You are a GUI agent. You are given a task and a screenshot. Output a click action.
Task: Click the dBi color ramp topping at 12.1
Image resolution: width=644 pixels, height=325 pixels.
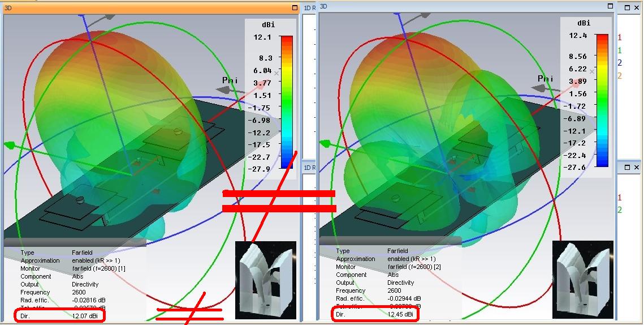click(287, 102)
